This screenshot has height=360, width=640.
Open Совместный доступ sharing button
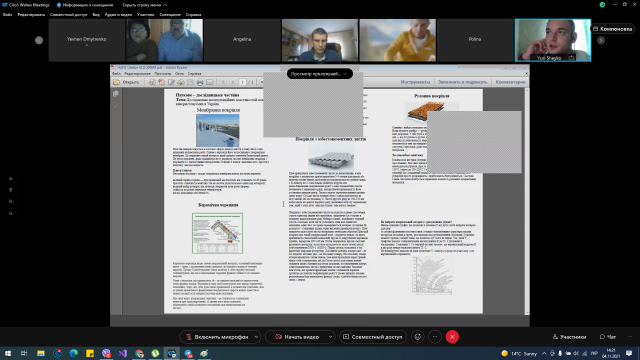(373, 337)
